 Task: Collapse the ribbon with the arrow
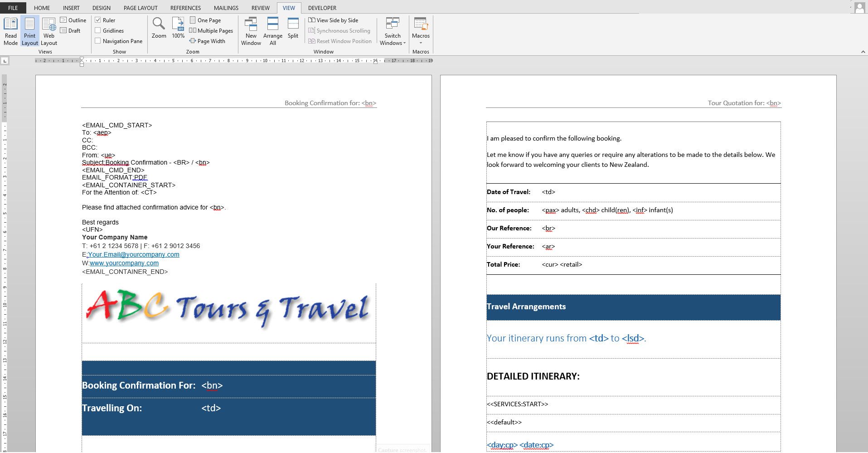coord(863,52)
